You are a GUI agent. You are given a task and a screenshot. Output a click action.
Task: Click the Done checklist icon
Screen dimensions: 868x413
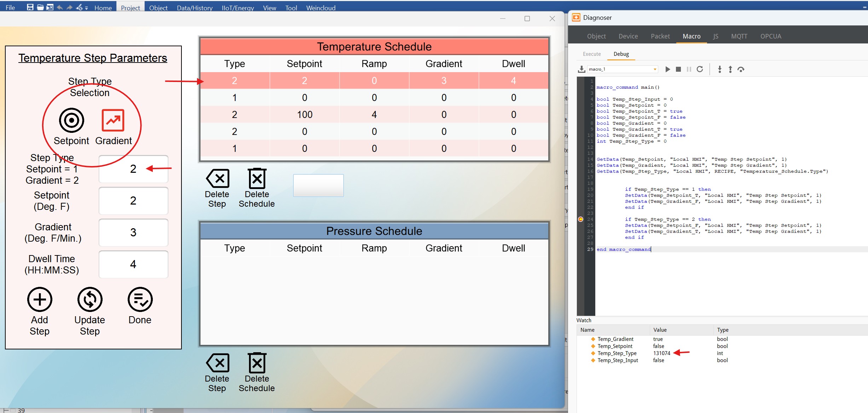coord(140,300)
